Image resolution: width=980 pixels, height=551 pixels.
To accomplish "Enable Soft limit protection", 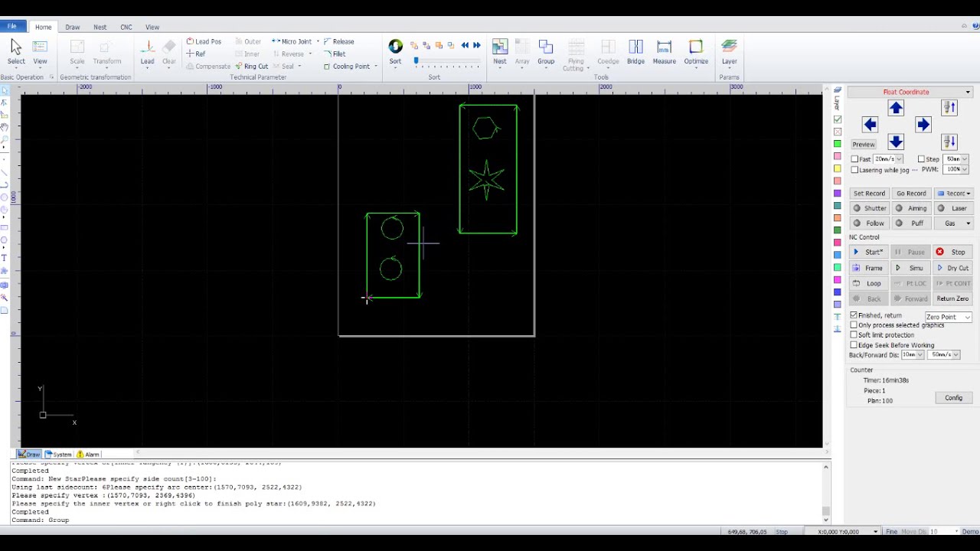I will (854, 335).
